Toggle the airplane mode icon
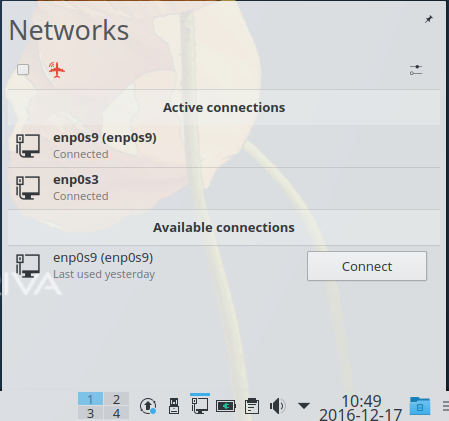 click(x=57, y=70)
